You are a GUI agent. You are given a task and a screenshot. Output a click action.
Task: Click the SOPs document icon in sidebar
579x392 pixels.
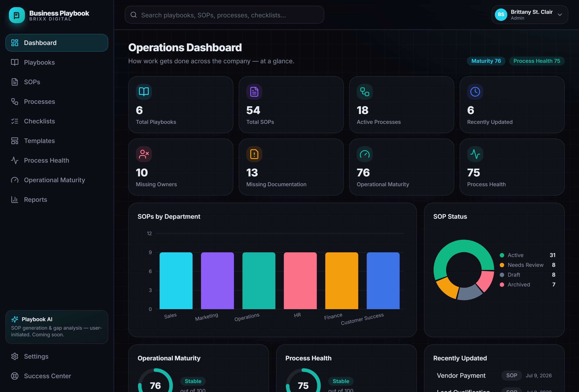coord(15,82)
